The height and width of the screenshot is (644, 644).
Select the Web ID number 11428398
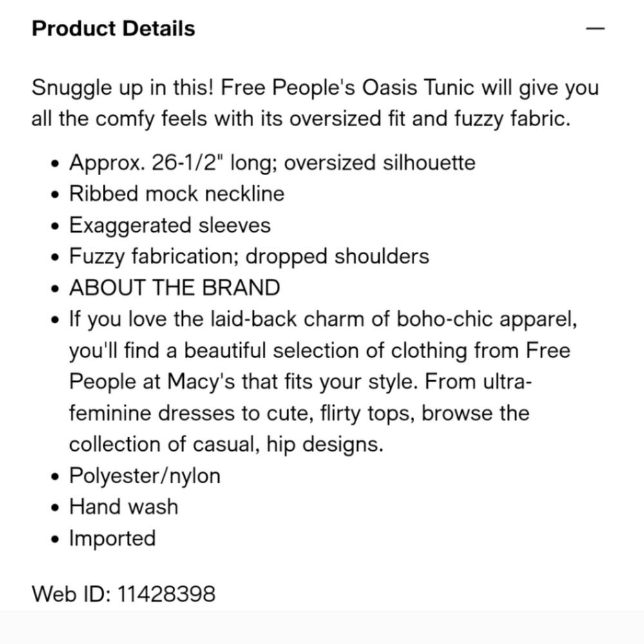coord(166,594)
